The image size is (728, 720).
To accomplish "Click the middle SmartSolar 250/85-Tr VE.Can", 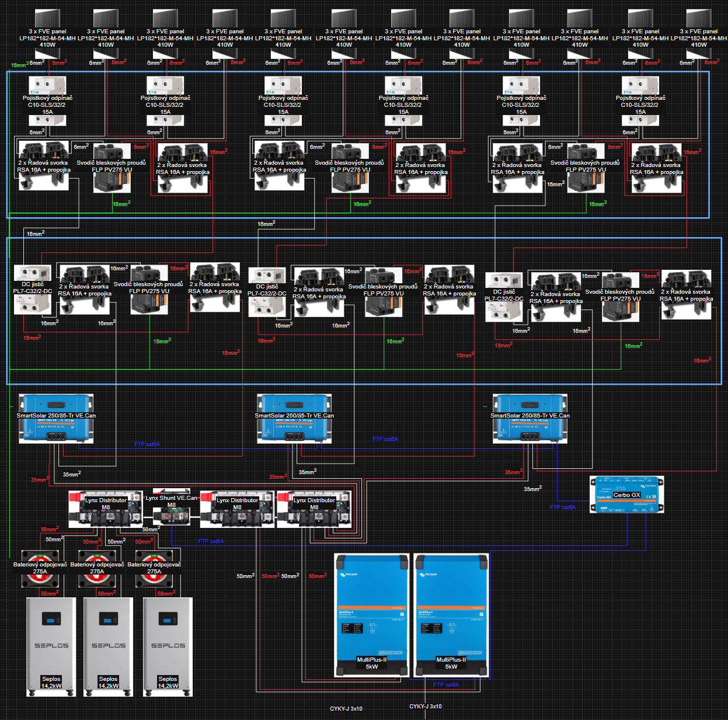I will click(x=294, y=418).
